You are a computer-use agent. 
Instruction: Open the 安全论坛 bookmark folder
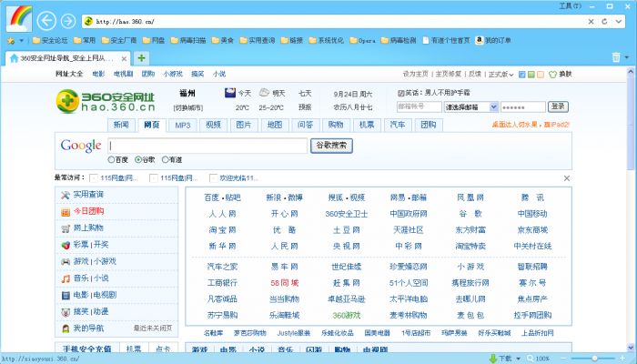[x=50, y=40]
